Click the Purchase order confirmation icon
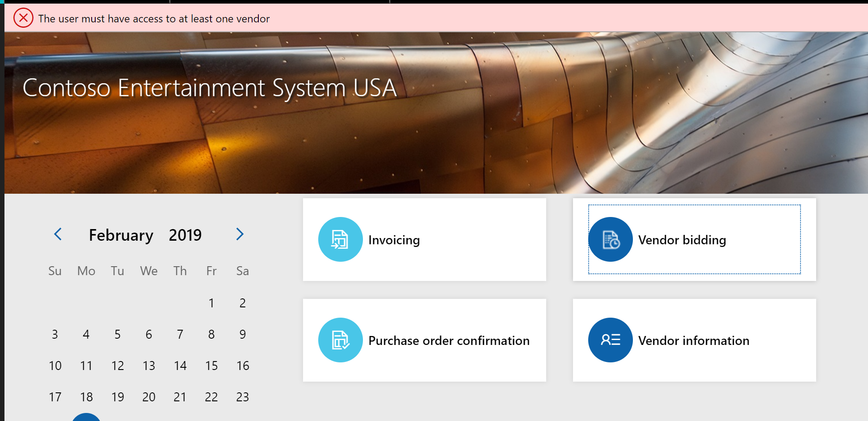 pyautogui.click(x=340, y=340)
